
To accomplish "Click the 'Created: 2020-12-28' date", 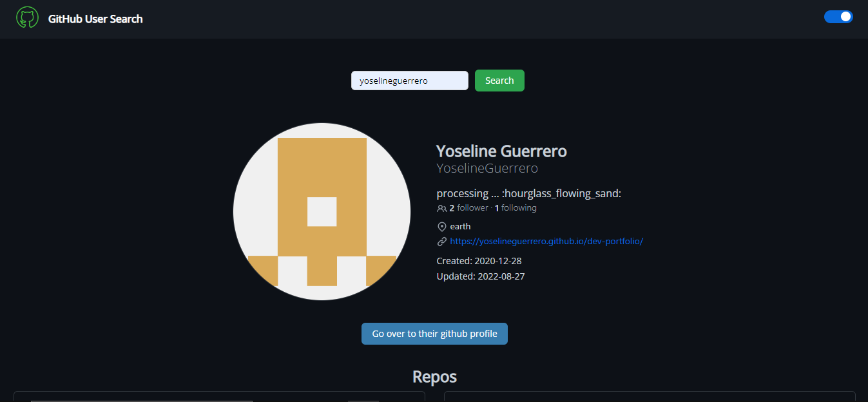I will click(x=479, y=261).
